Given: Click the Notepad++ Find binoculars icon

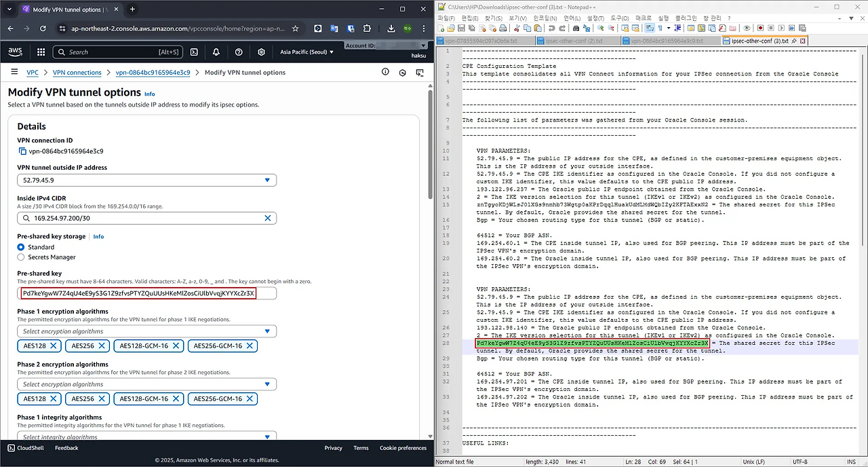Looking at the screenshot, I should pos(576,29).
